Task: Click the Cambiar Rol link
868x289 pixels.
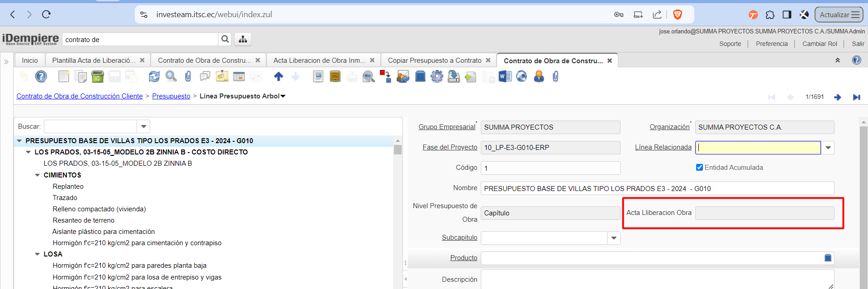Action: (x=819, y=44)
